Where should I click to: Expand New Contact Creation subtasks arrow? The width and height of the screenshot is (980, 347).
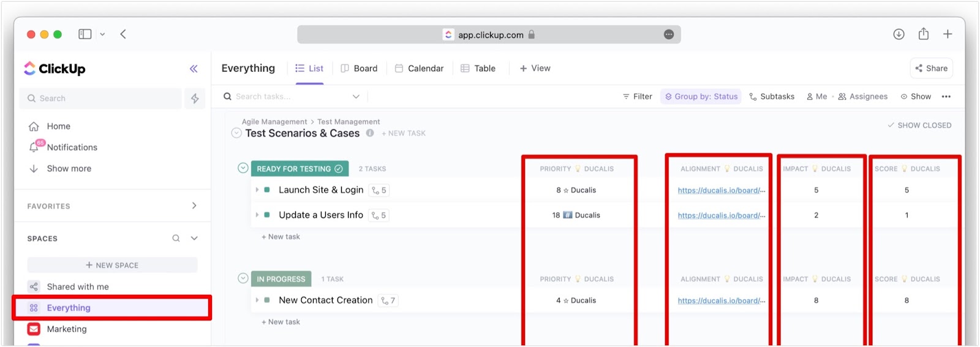tap(257, 300)
